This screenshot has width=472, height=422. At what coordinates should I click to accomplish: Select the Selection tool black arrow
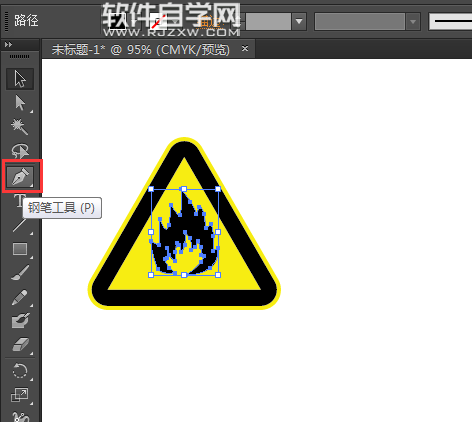(20, 79)
